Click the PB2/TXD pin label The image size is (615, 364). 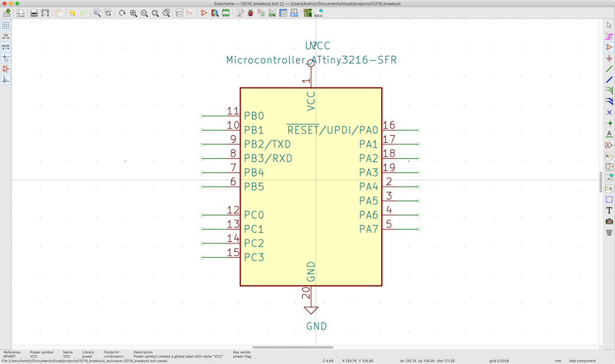(x=267, y=144)
